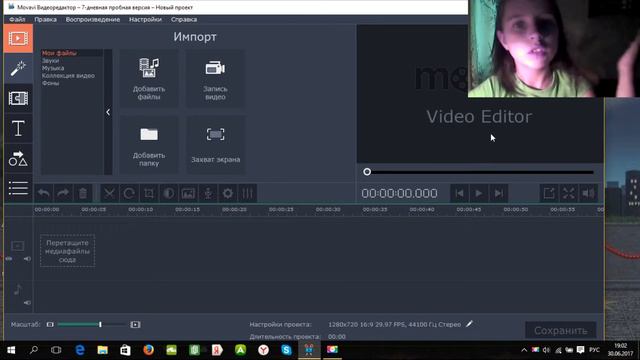Click the detach preview export icon
The image size is (640, 360).
(x=549, y=193)
